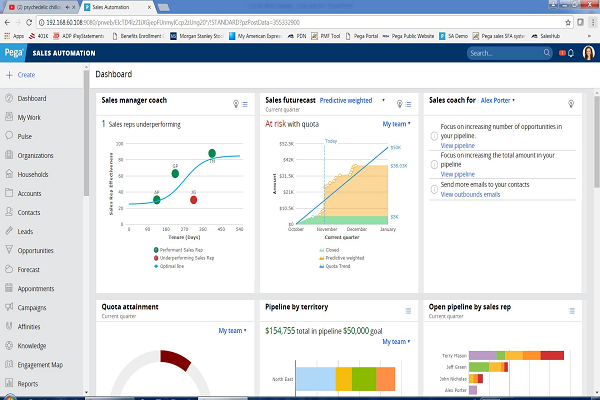Click the Engagement Map icon
This screenshot has height=400, width=600.
pyautogui.click(x=9, y=364)
